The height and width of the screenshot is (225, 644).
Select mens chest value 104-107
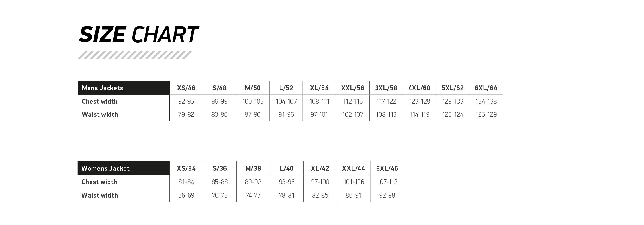(286, 101)
